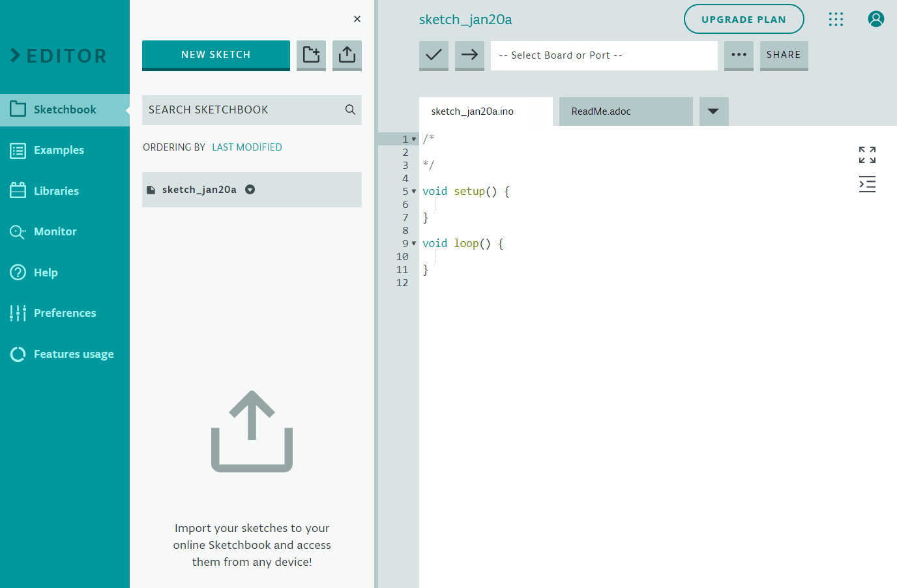This screenshot has width=897, height=588.
Task: Expand options dropdown for sketch_jan20a
Action: point(250,190)
